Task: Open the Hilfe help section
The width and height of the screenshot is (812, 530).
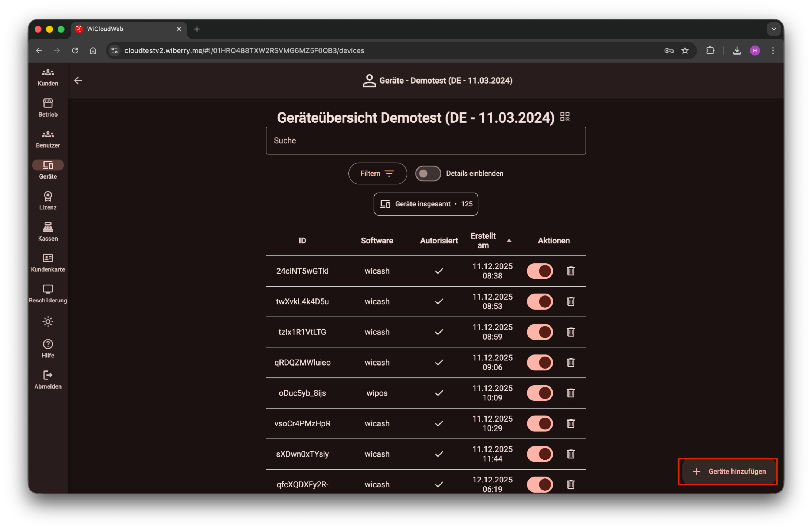Action: click(48, 349)
